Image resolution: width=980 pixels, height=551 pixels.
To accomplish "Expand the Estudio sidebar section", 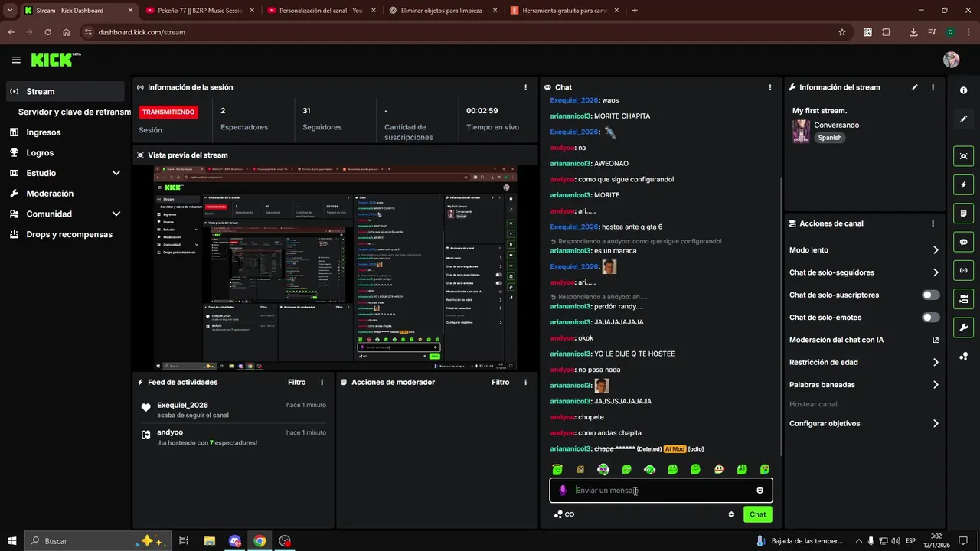I will click(x=116, y=173).
